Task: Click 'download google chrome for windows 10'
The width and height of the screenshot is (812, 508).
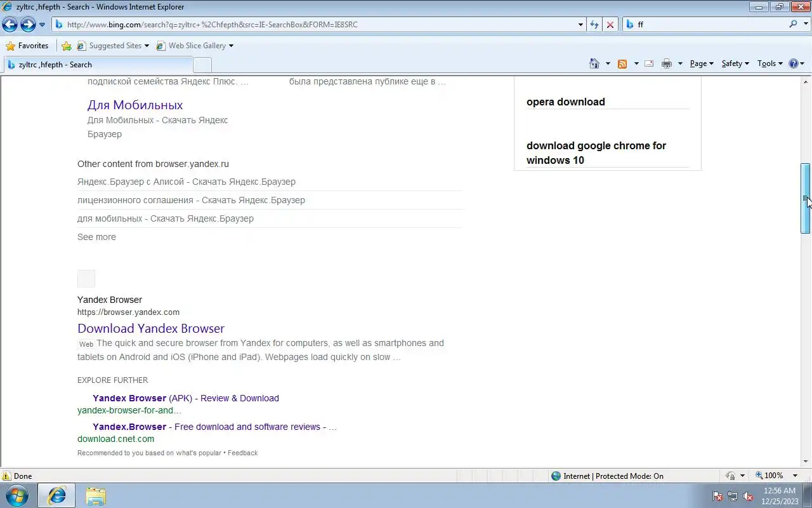Action: click(x=596, y=153)
